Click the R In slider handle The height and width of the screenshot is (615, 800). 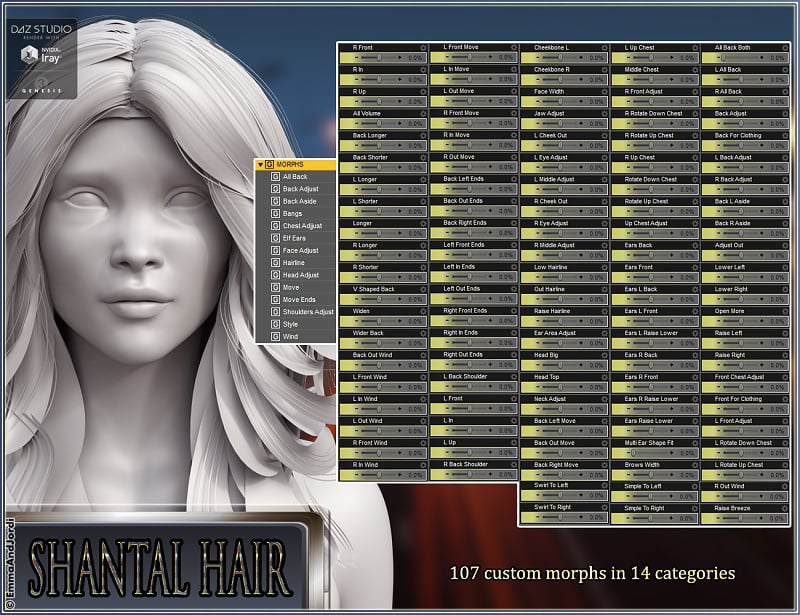(379, 80)
